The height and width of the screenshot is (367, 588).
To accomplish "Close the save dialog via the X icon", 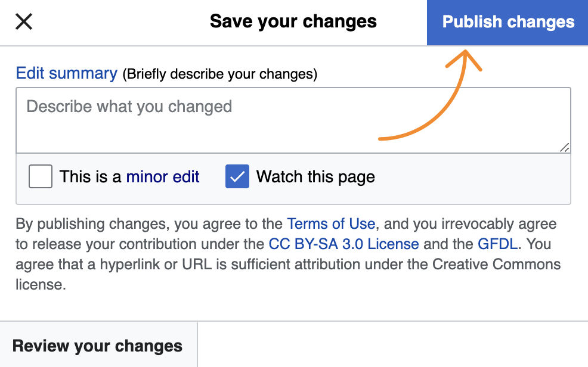I will (x=23, y=21).
